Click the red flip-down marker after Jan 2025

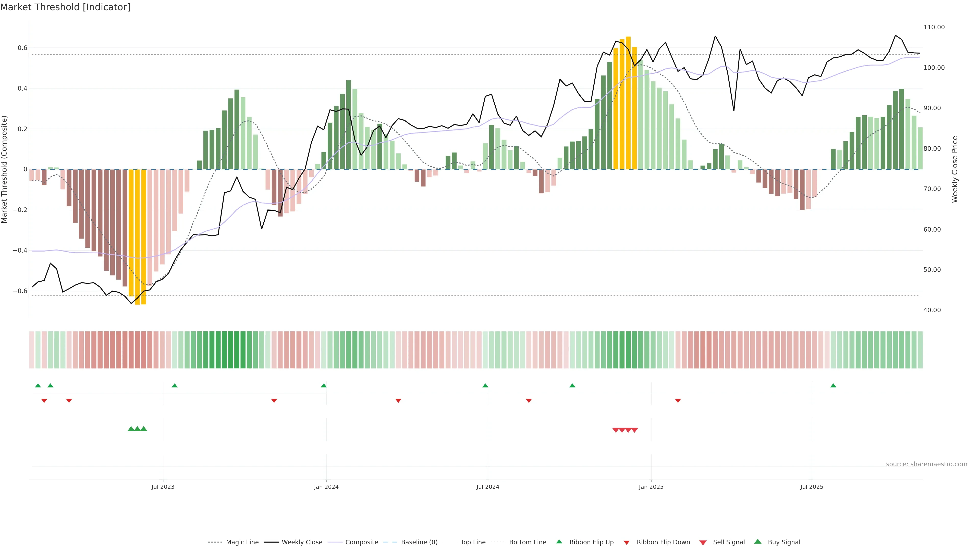[x=678, y=400]
